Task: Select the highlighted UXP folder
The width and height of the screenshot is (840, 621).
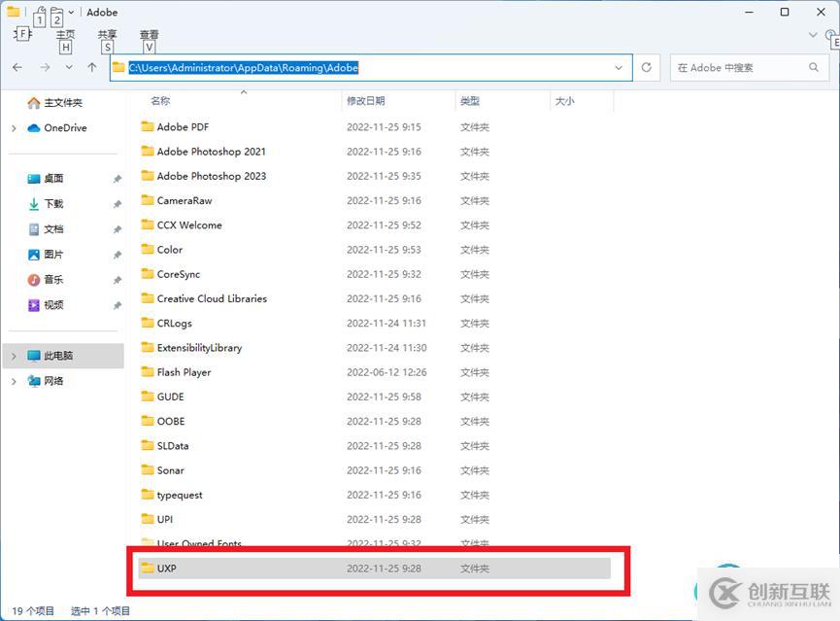Action: click(x=374, y=569)
